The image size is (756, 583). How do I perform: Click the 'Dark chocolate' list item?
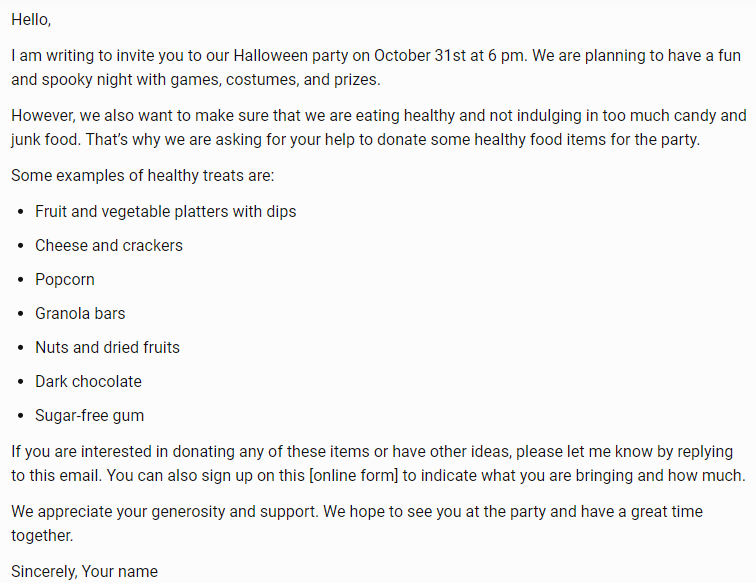click(88, 381)
